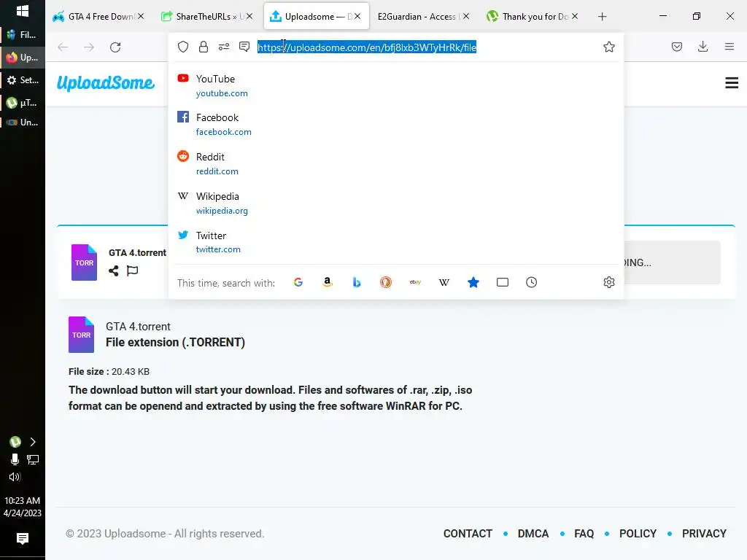Close the ShareTheURLs tab
Viewport: 747px width, 560px height.
(x=249, y=16)
